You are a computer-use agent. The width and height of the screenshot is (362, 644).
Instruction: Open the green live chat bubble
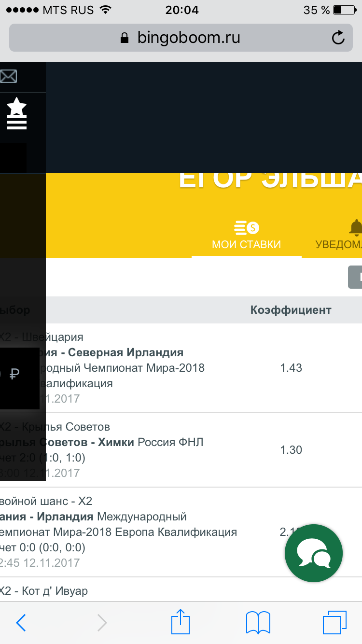point(314,553)
